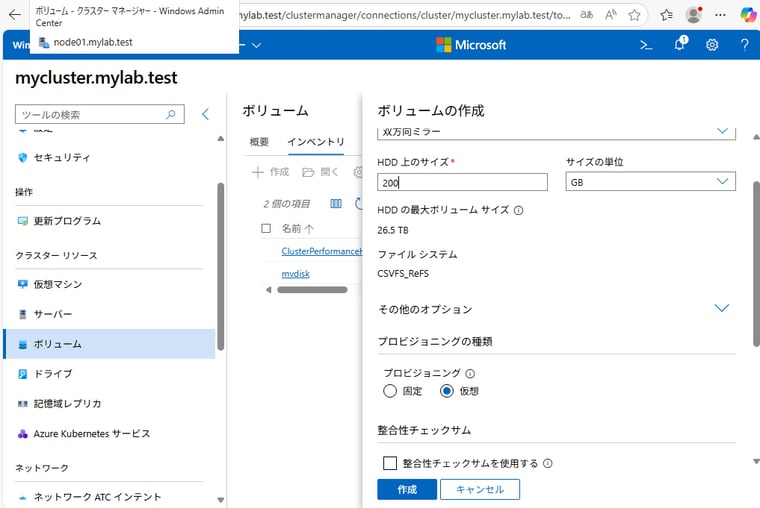Open サーバー in sidebar
The image size is (760, 508).
click(x=52, y=314)
